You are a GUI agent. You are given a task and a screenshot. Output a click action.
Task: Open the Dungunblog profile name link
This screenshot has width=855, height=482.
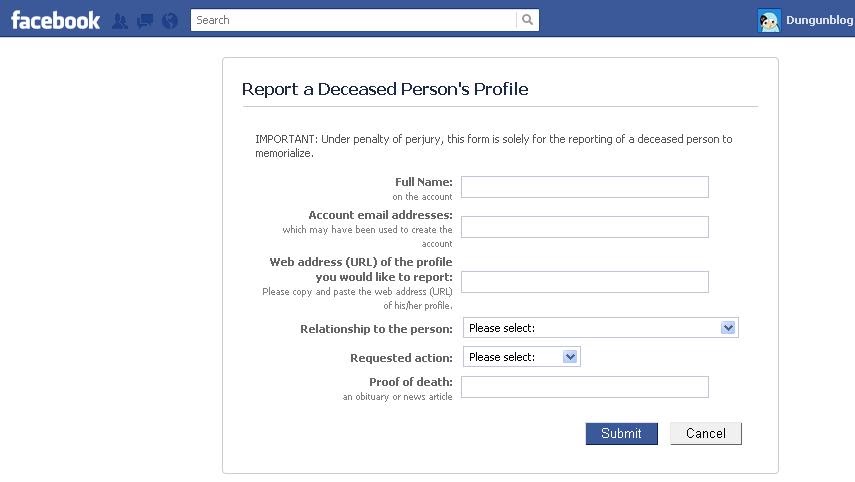[x=820, y=20]
